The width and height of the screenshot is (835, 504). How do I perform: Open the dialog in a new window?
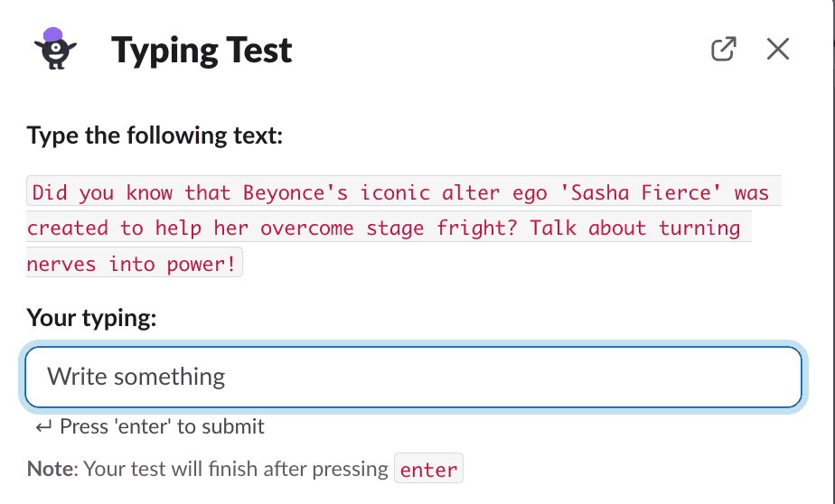[x=724, y=49]
